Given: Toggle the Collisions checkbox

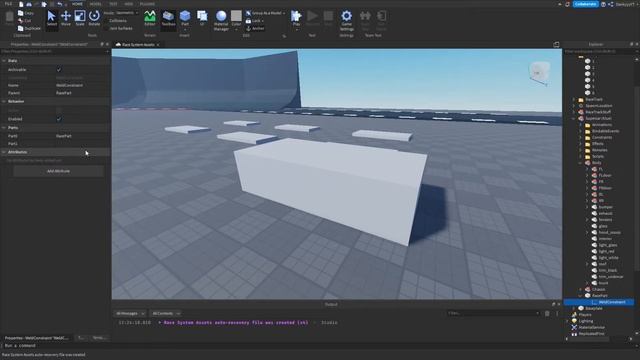Looking at the screenshot, I should pyautogui.click(x=106, y=20).
